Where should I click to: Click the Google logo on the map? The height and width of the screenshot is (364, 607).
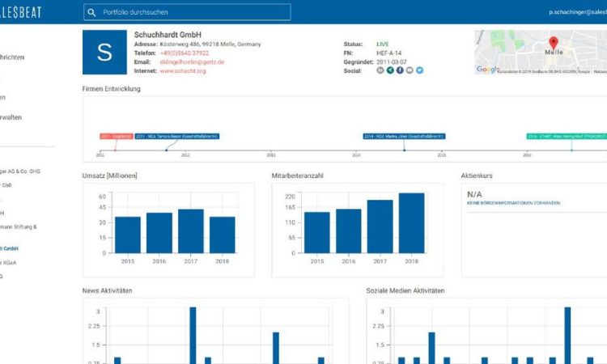[487, 70]
